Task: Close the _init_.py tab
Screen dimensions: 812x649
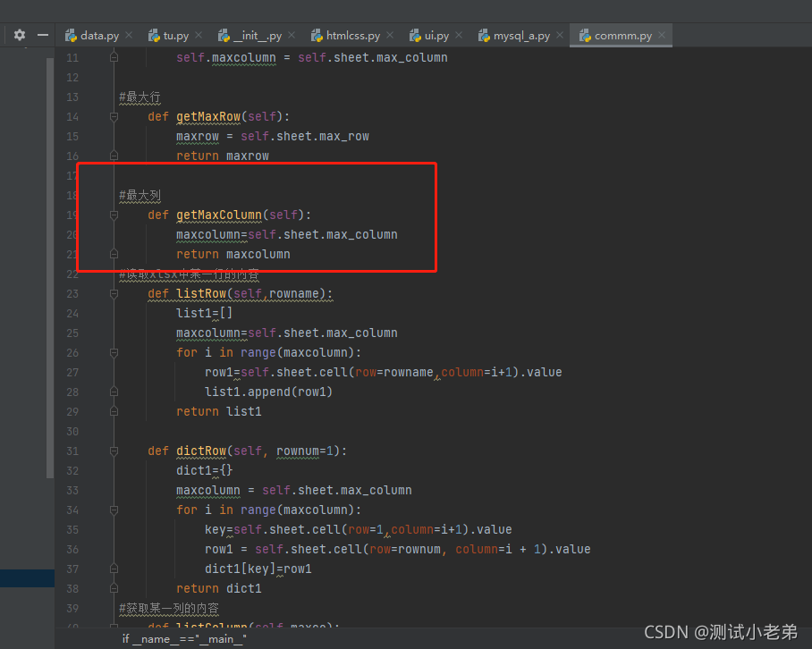Action: click(x=292, y=35)
